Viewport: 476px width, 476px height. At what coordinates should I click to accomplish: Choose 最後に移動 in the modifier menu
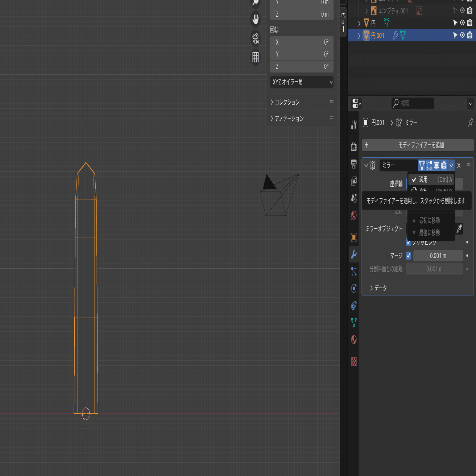click(431, 232)
